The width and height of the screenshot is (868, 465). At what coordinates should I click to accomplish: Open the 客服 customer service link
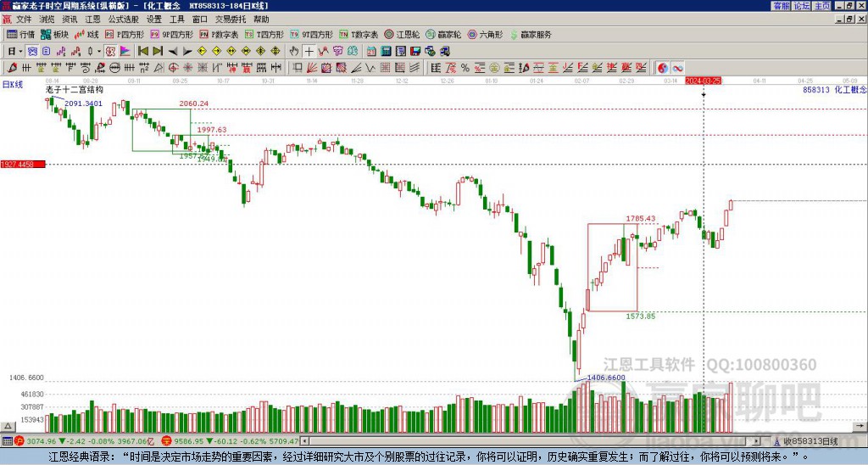point(782,6)
